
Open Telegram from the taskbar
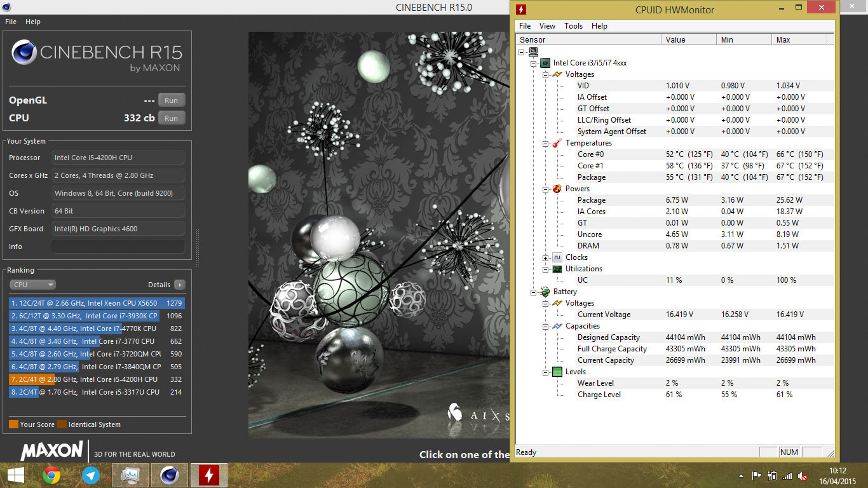click(x=91, y=475)
